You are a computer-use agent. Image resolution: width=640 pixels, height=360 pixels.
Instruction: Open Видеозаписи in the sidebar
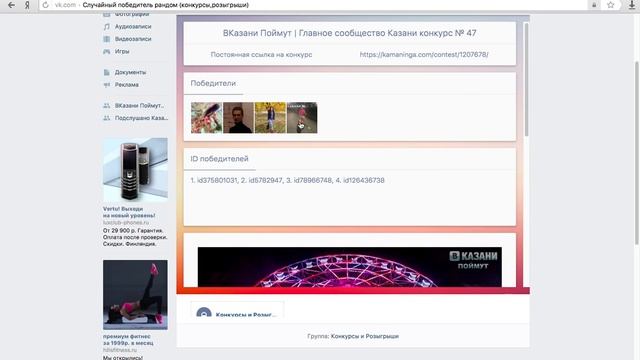(x=133, y=39)
